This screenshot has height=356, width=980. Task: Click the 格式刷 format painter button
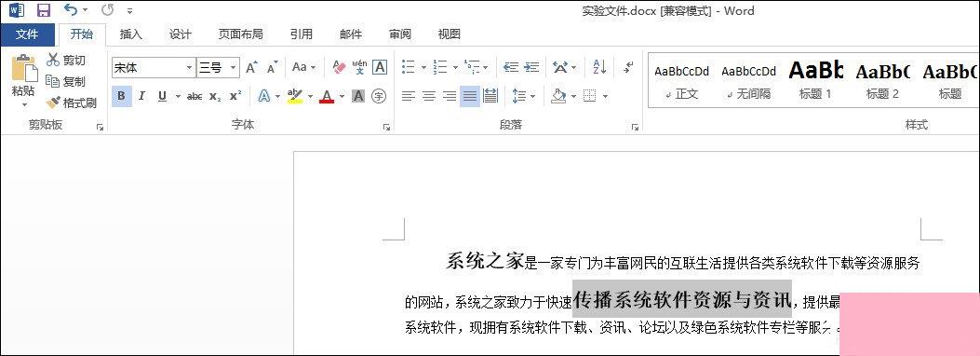[x=72, y=103]
